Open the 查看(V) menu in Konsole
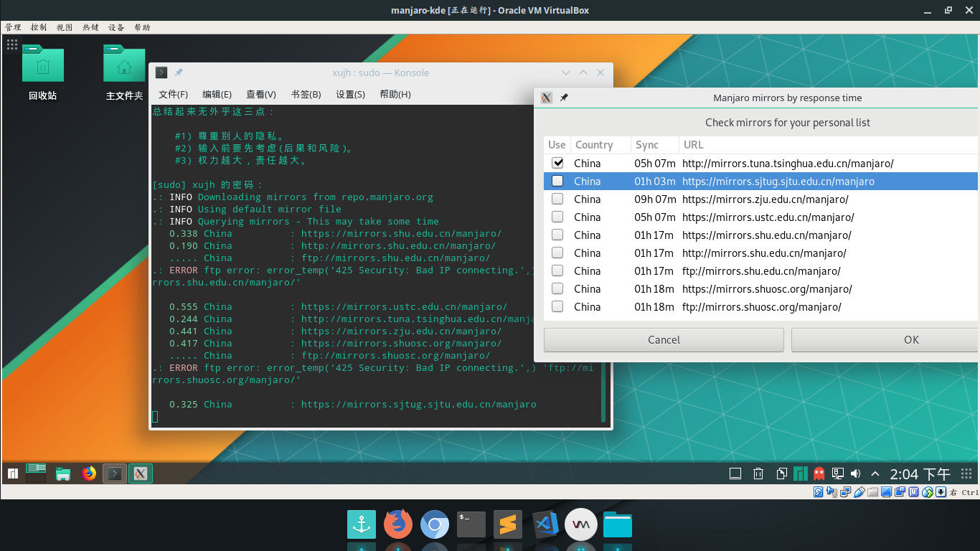The width and height of the screenshot is (980, 551). [x=261, y=95]
